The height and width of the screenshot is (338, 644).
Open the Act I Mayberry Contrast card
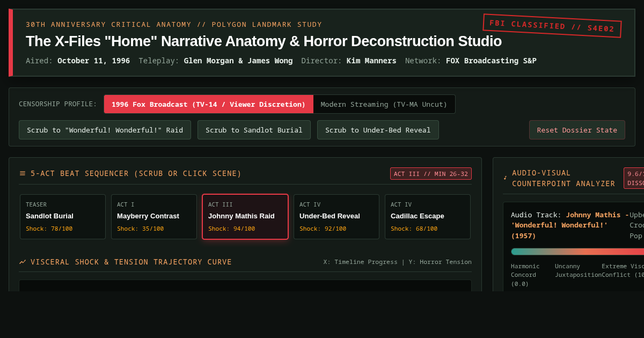click(154, 217)
